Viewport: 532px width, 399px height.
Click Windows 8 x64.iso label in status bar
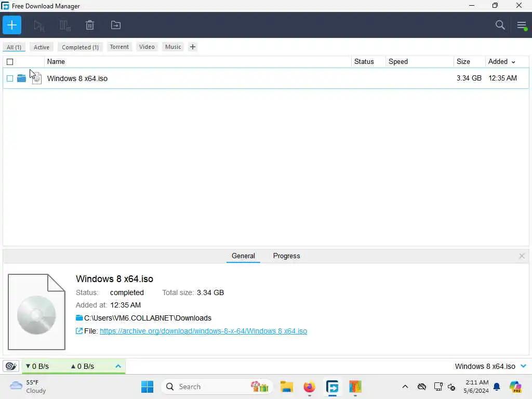point(485,366)
